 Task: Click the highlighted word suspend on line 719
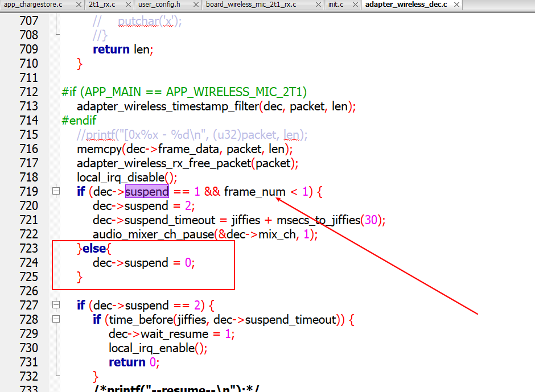[x=147, y=192]
